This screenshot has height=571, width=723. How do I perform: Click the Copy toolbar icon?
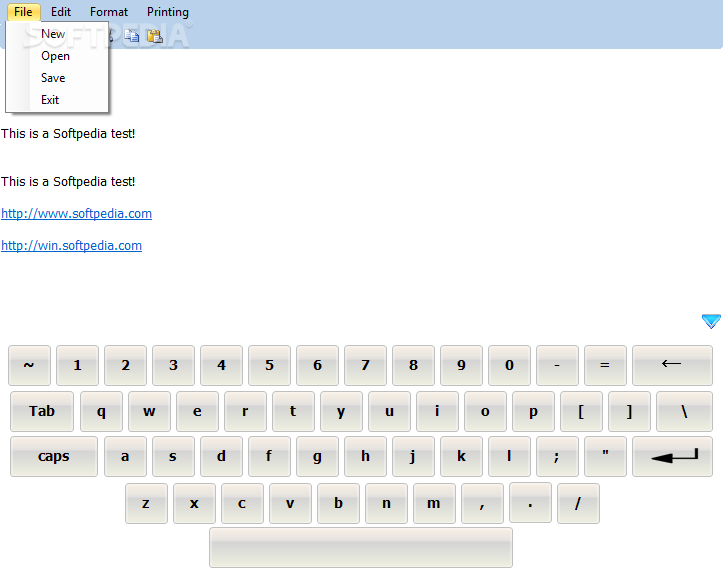coord(132,36)
